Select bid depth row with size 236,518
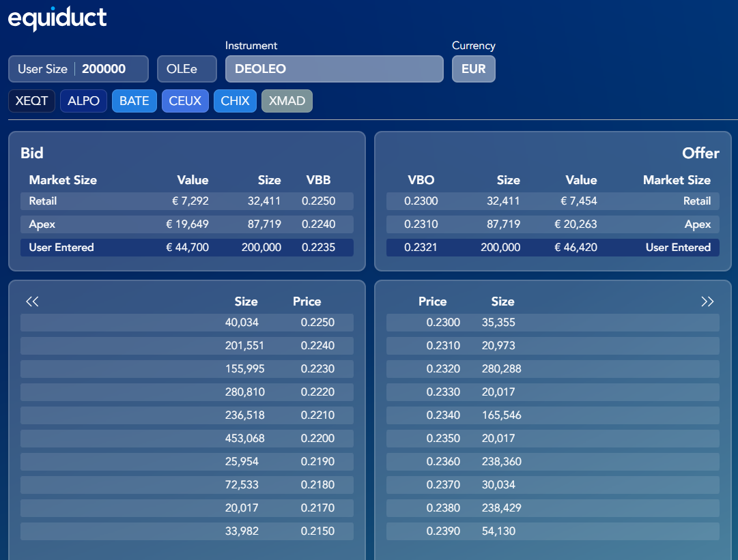The height and width of the screenshot is (560, 738). [x=187, y=415]
